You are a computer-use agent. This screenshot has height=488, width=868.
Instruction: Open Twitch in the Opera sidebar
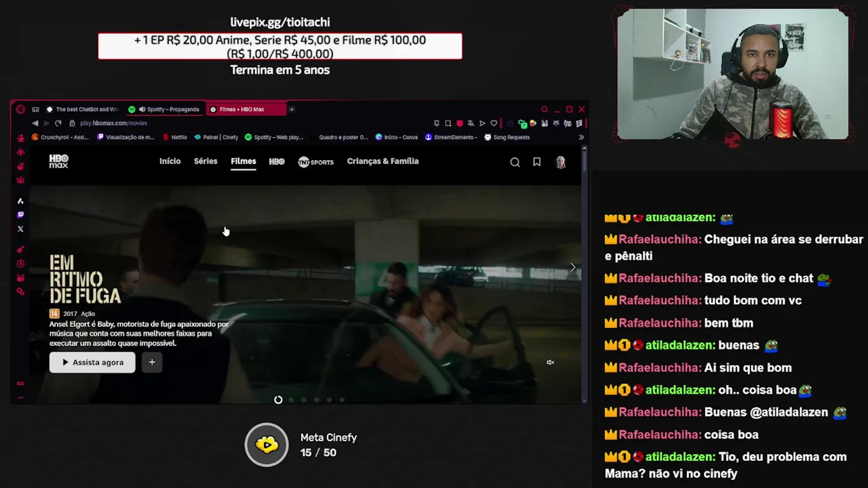20,215
